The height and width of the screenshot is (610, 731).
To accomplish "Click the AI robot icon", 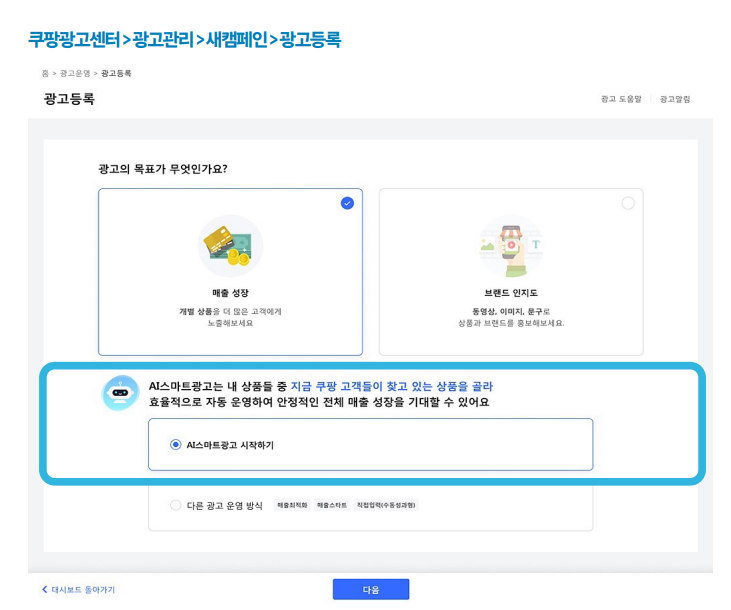I will [x=120, y=393].
